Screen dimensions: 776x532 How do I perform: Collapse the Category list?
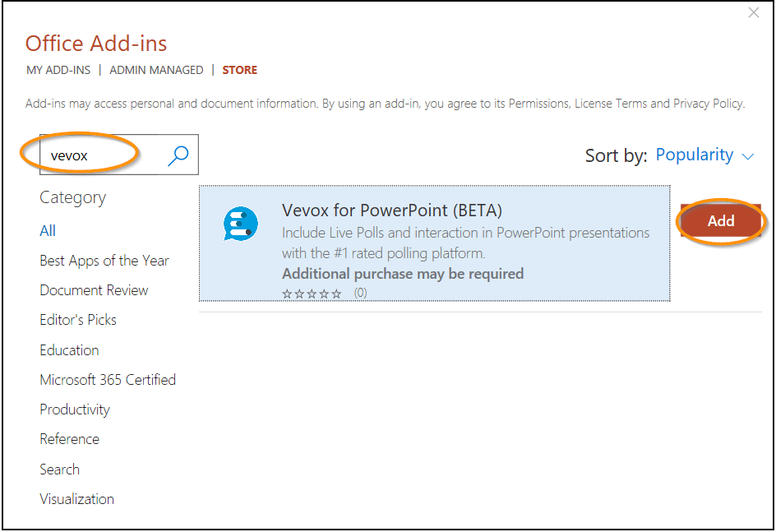click(x=72, y=197)
